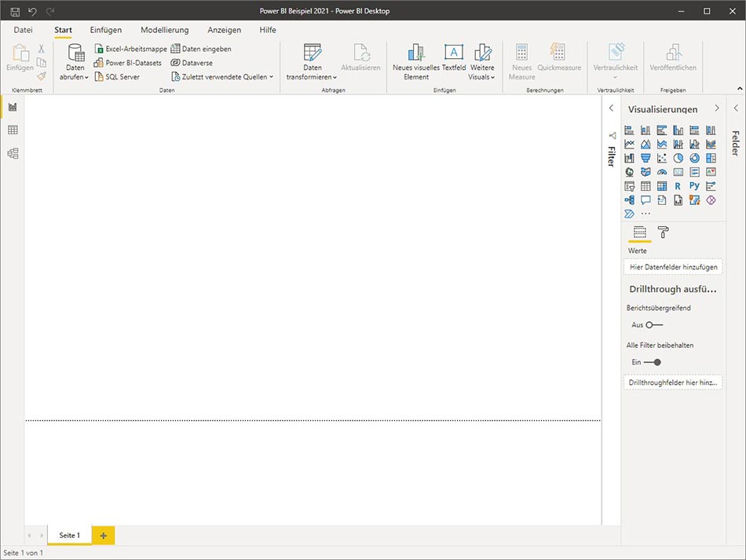Select the funnel chart visual
Viewport: 746px width, 560px height.
tap(645, 158)
